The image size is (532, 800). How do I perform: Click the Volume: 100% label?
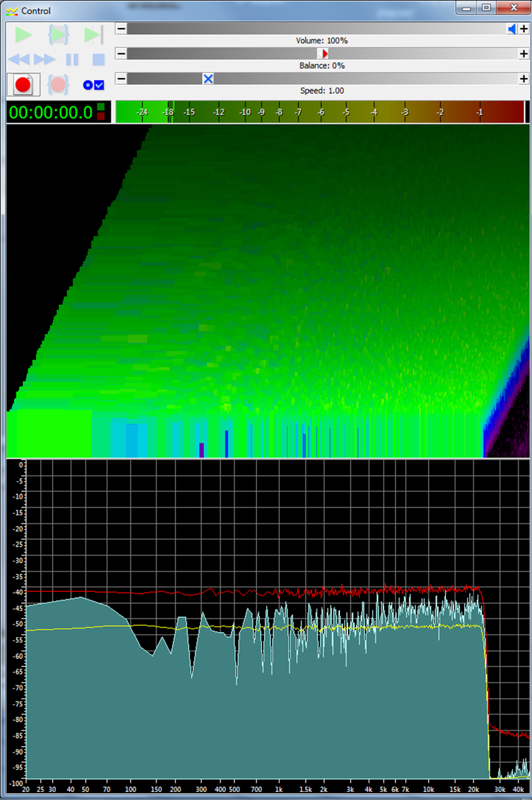tap(321, 41)
